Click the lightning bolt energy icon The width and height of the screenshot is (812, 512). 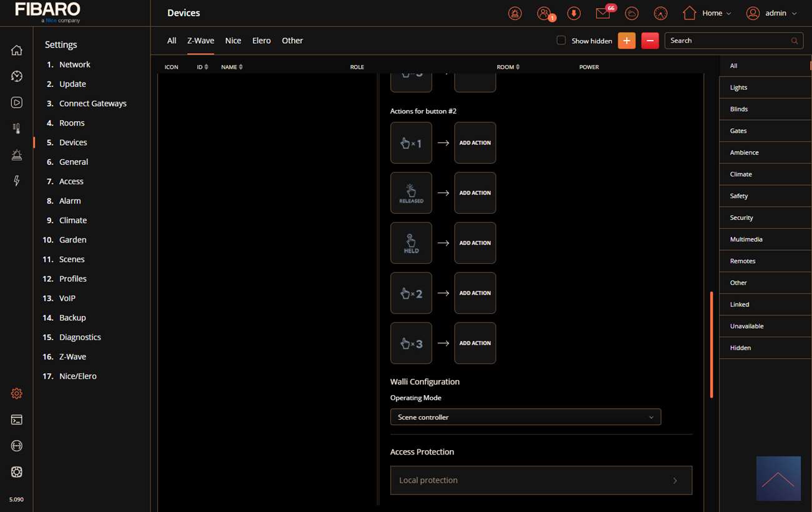[x=17, y=181]
